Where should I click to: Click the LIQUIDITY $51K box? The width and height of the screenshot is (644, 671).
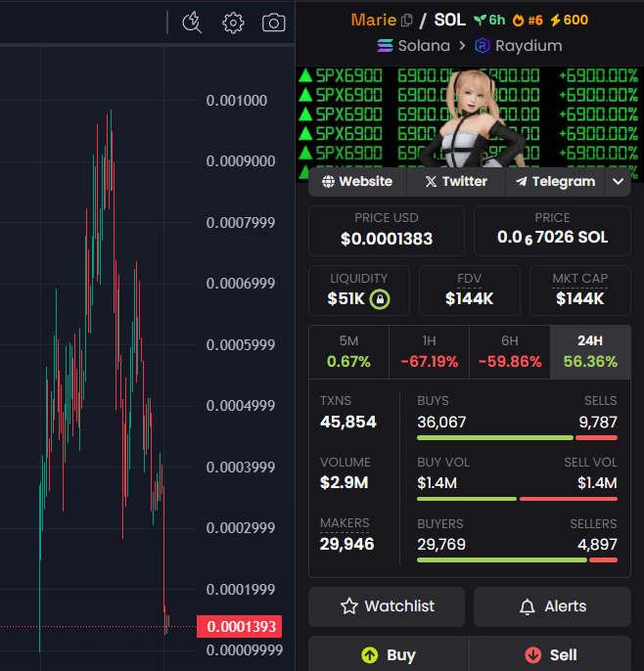click(359, 291)
